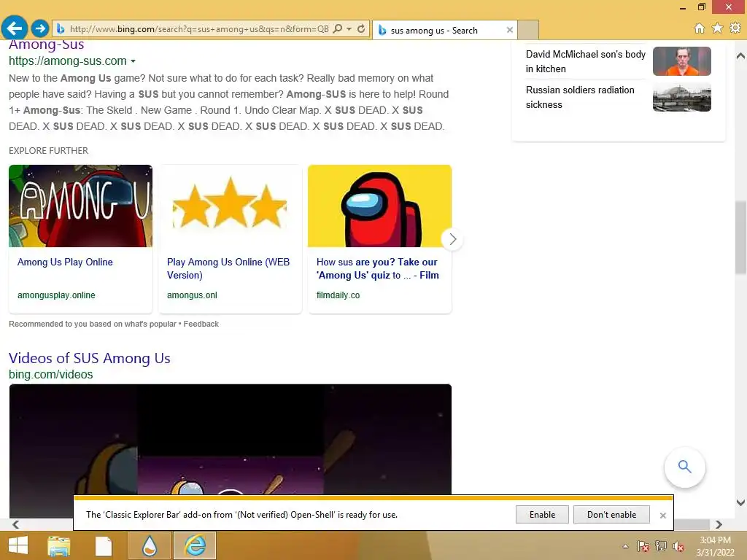747x560 pixels.
Task: Click the vertical scrollbar up arrow
Action: (741, 55)
